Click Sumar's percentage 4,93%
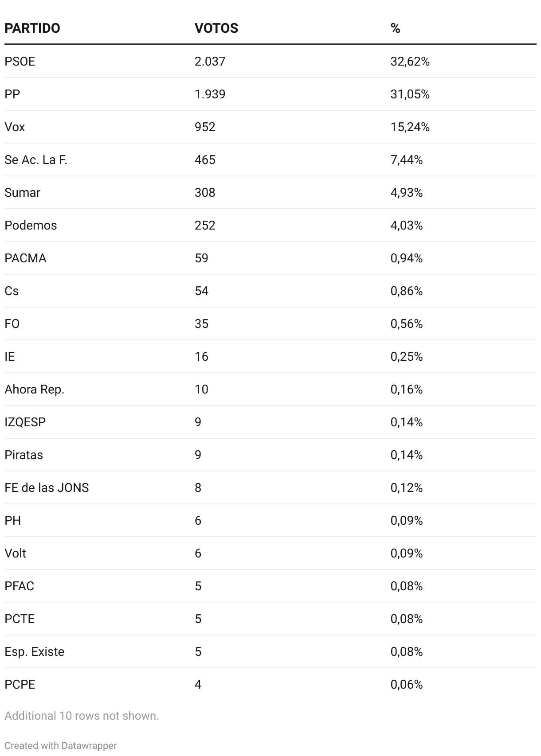This screenshot has height=756, width=541. pos(407,192)
